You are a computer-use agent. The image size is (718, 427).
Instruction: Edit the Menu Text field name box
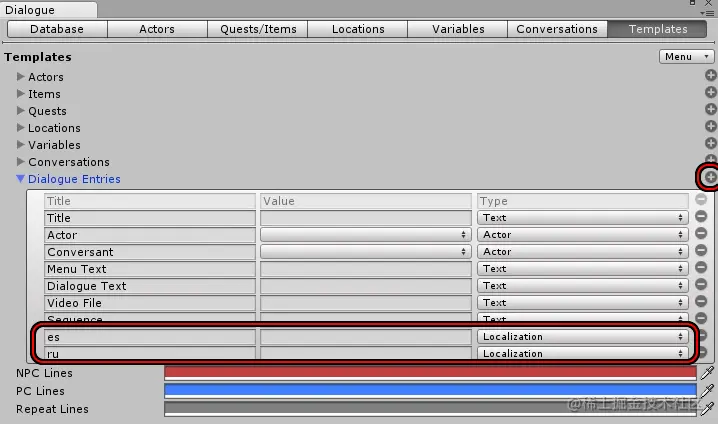pyautogui.click(x=150, y=269)
